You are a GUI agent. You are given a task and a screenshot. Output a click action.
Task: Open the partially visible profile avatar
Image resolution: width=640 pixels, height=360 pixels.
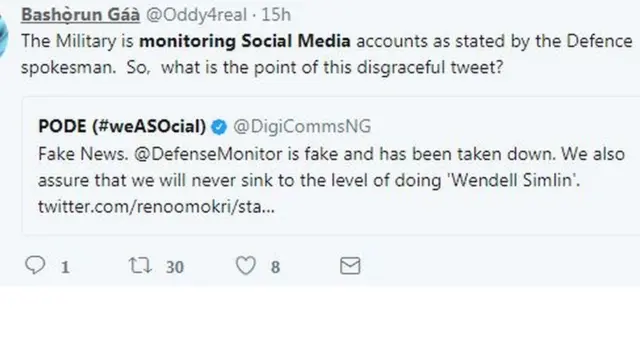point(4,37)
